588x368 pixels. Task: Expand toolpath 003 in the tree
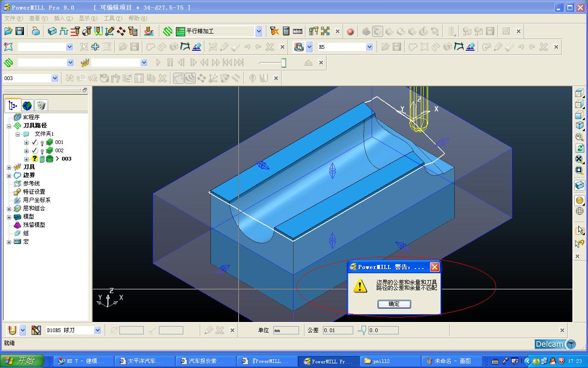26,159
